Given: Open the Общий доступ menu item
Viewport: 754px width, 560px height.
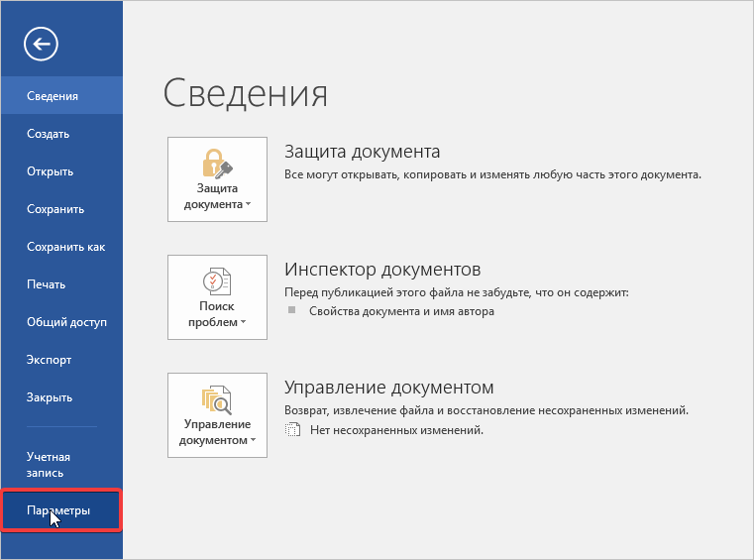Looking at the screenshot, I should coord(66,322).
